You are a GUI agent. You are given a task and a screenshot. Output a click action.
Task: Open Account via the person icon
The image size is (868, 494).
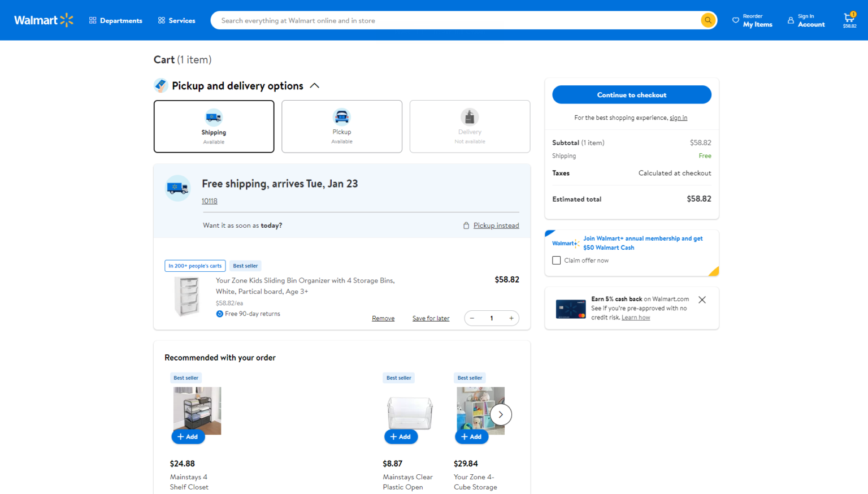(x=790, y=20)
